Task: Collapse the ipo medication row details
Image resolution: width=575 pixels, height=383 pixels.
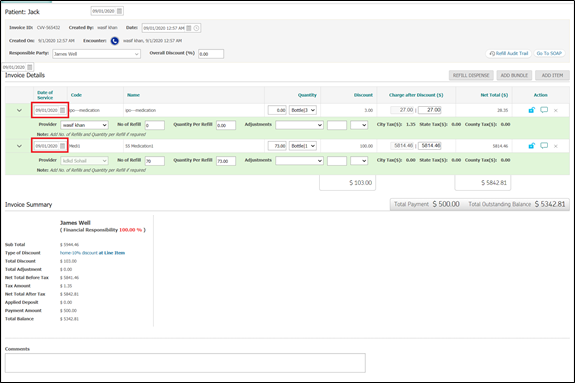Action: point(19,110)
